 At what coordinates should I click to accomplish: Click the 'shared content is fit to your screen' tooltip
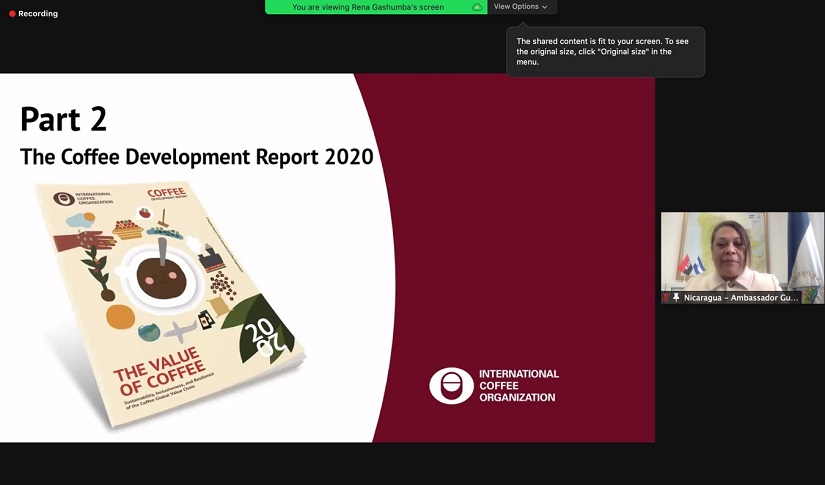coord(605,52)
